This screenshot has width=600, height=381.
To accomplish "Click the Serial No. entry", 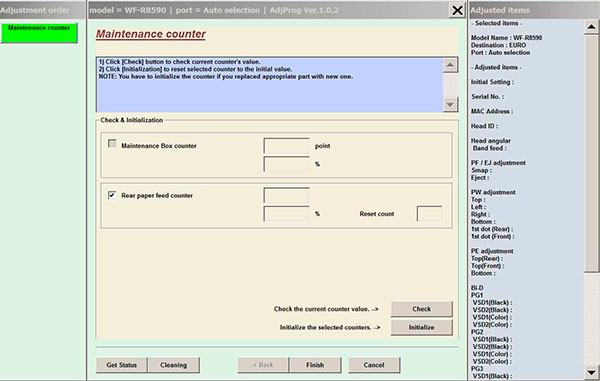I will tap(488, 97).
